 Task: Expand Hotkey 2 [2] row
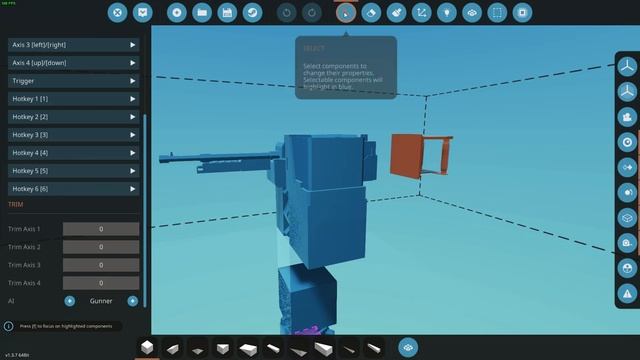(73, 117)
